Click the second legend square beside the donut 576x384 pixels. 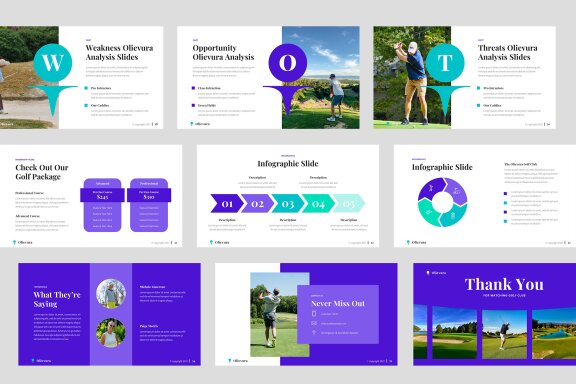pyautogui.click(x=505, y=203)
